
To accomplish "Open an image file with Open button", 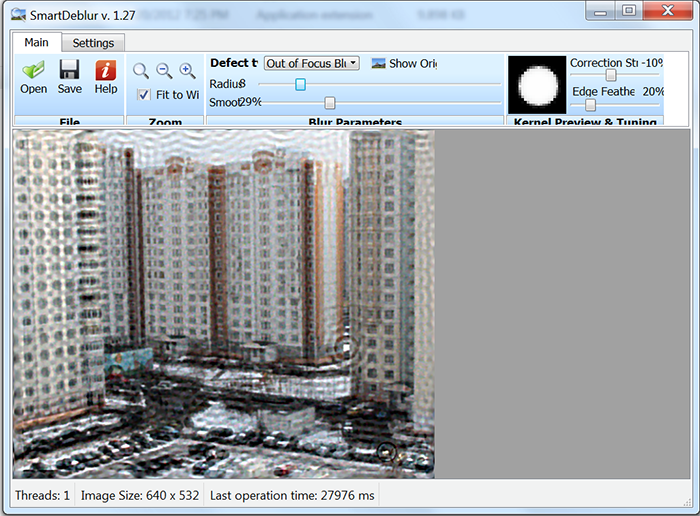I will (x=33, y=77).
